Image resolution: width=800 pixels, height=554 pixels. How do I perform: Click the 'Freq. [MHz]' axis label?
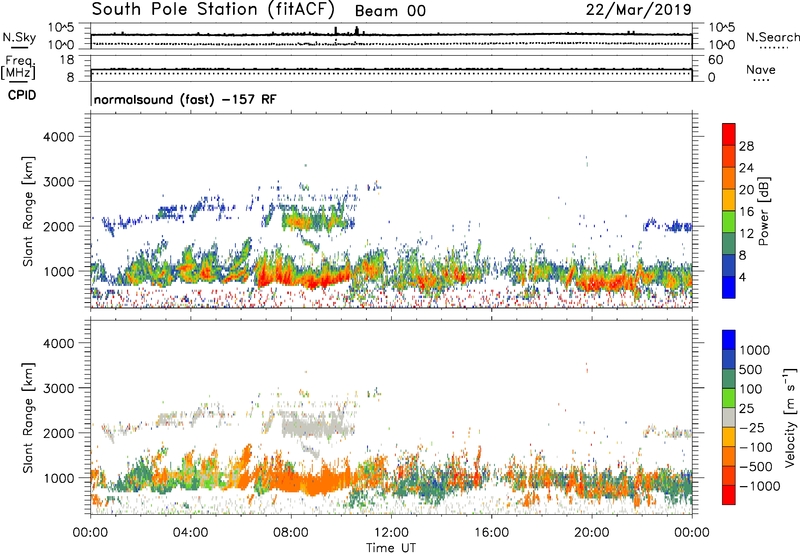[18, 68]
